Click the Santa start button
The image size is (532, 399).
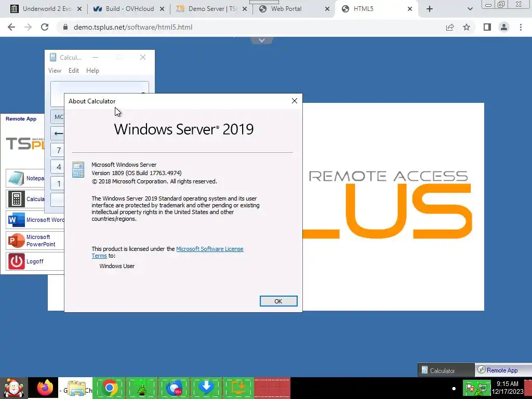click(x=14, y=388)
